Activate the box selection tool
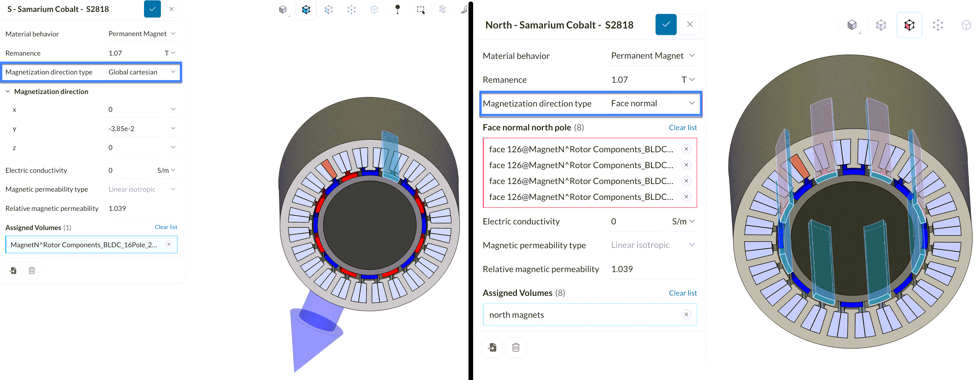 [x=420, y=10]
